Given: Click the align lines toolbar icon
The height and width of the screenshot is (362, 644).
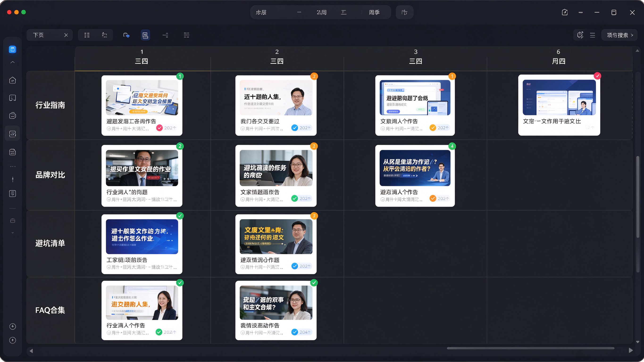Looking at the screenshot, I should (x=165, y=35).
